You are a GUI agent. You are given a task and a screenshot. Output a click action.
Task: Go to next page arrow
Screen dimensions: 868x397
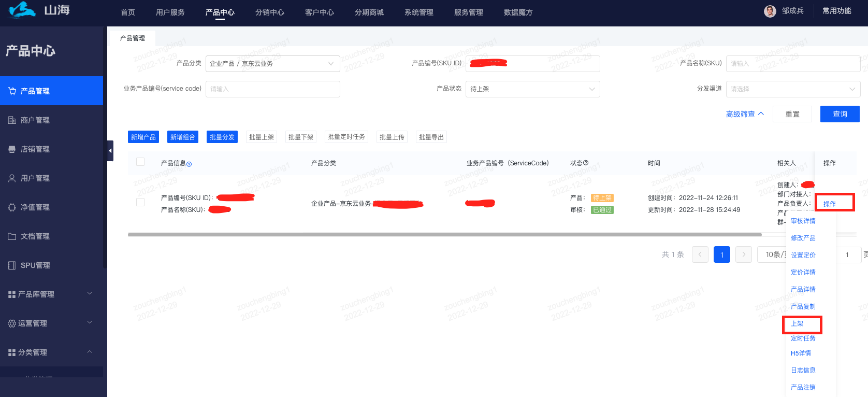click(x=744, y=254)
